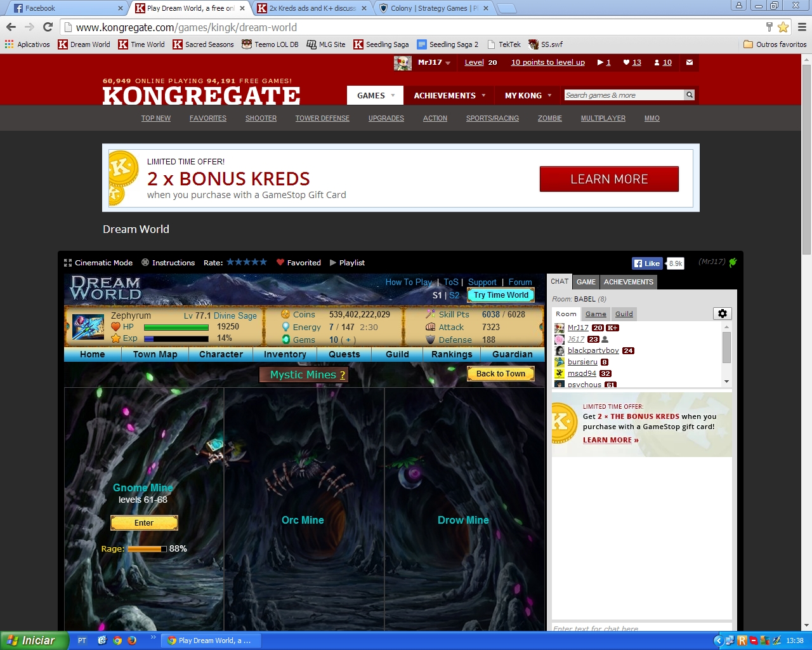Screen dimensions: 812x650
Task: Open Teemo LOL DB bookmark
Action: (x=270, y=44)
